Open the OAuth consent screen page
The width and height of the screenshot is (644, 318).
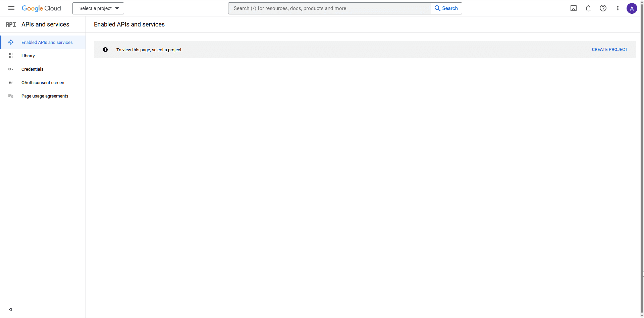point(43,82)
